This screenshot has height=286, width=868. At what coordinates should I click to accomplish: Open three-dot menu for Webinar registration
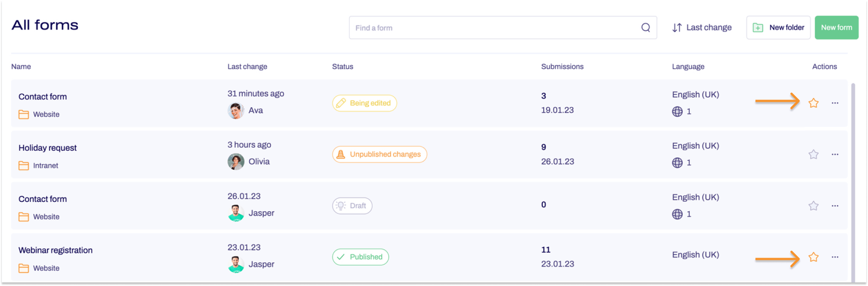point(835,257)
